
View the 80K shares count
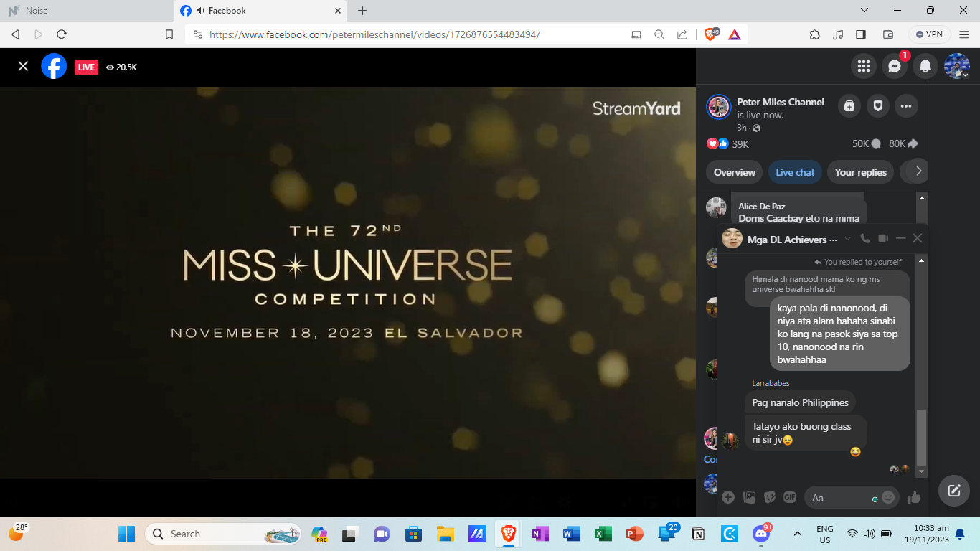(903, 143)
